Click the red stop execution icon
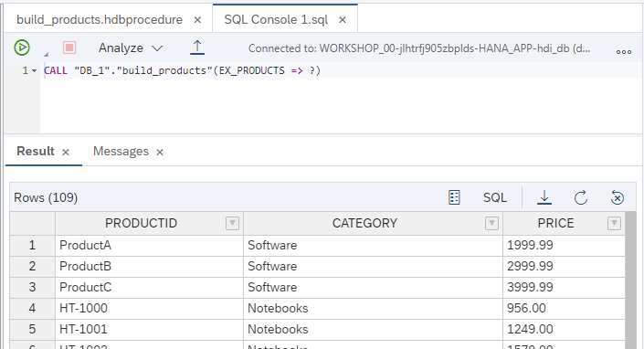This screenshot has width=644, height=349. click(x=69, y=48)
